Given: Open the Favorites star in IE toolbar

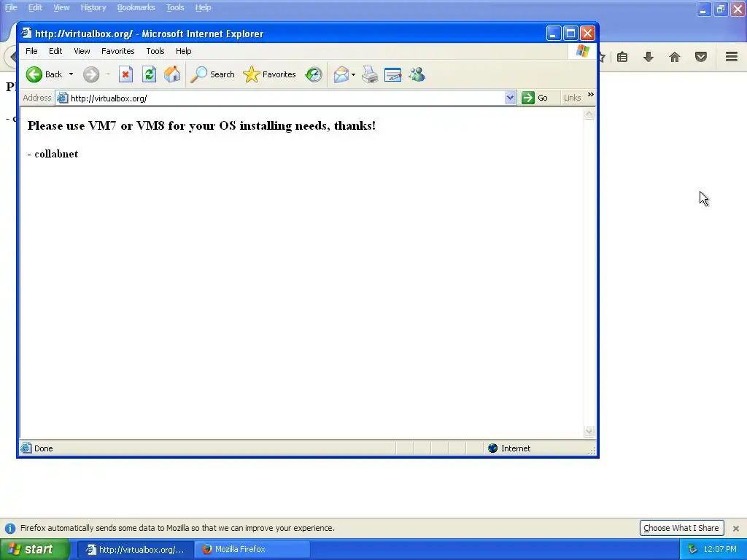Looking at the screenshot, I should [x=270, y=74].
